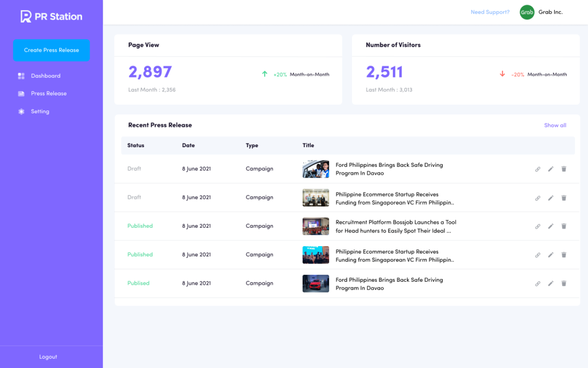This screenshot has height=368, width=588.
Task: Click the +20% Month-on-Month label
Action: pos(301,74)
